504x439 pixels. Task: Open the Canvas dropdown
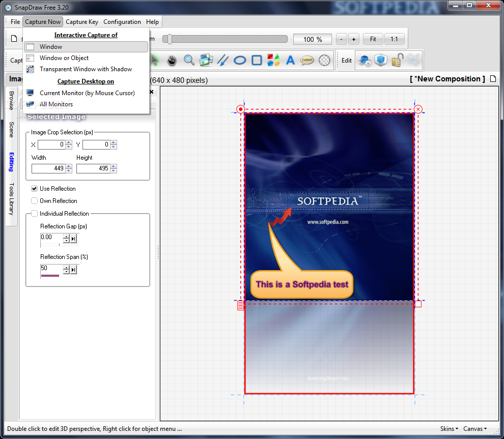point(475,429)
